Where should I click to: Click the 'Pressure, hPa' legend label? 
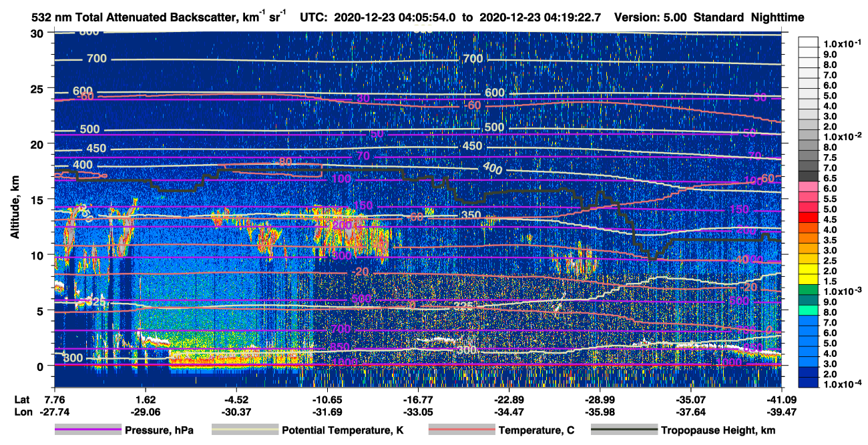click(x=160, y=431)
